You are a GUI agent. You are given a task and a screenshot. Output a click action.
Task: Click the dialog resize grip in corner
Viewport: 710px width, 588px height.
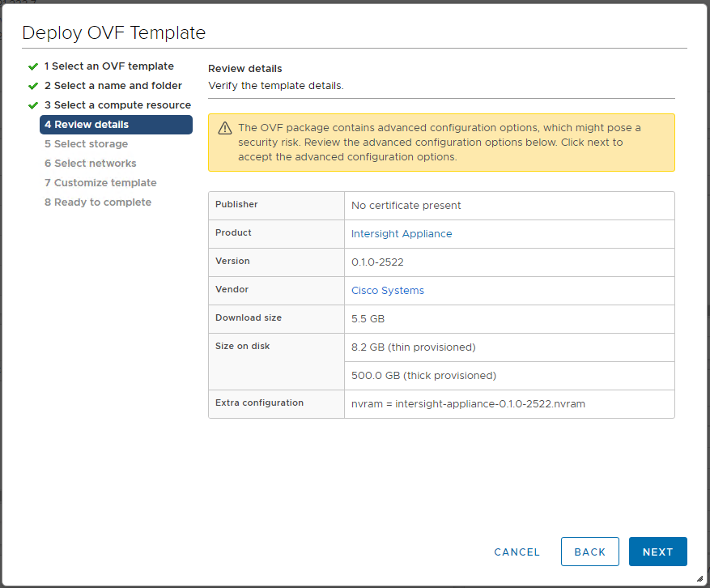coord(699,578)
